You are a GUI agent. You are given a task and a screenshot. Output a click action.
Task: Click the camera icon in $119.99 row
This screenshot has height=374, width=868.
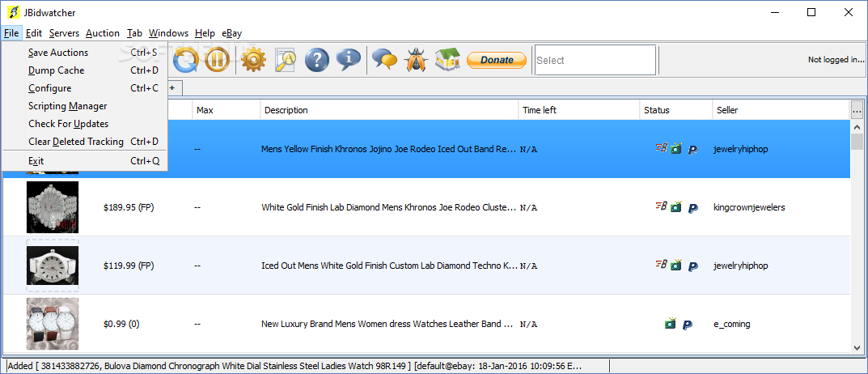pos(676,266)
